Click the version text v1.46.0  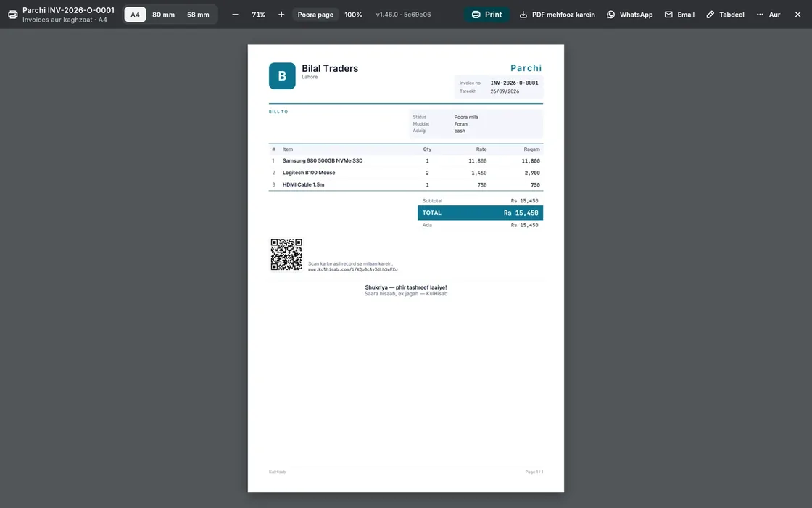pyautogui.click(x=403, y=15)
